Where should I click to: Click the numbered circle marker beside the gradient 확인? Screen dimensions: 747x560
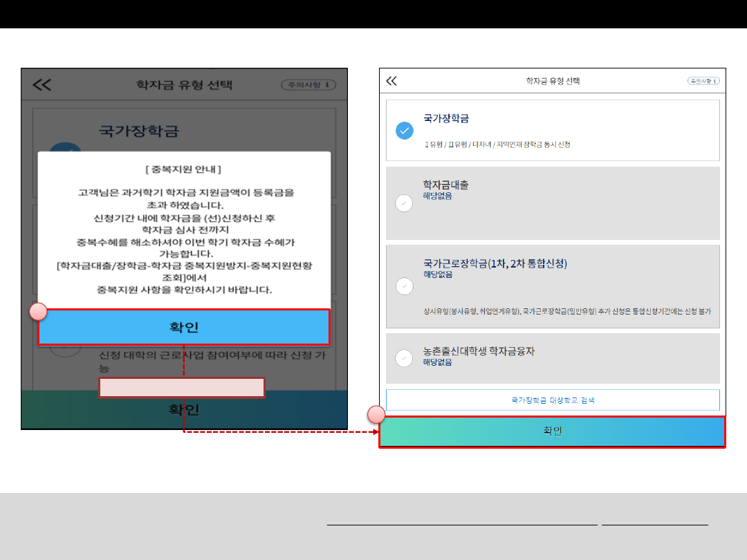(376, 415)
